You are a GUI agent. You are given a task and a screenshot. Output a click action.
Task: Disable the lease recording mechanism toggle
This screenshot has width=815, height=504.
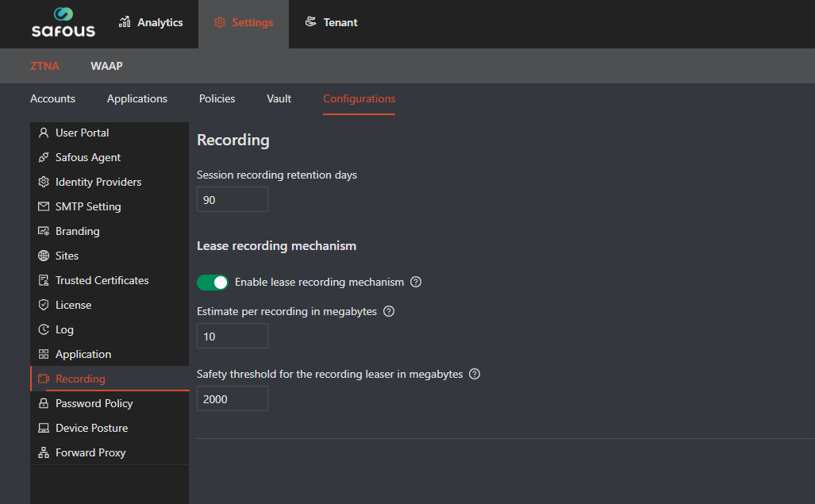212,283
